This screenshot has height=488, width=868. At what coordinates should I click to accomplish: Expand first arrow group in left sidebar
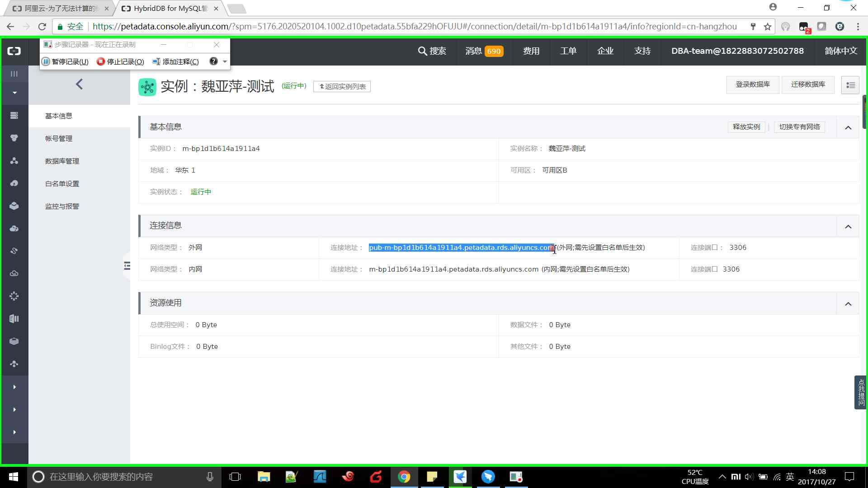(14, 387)
